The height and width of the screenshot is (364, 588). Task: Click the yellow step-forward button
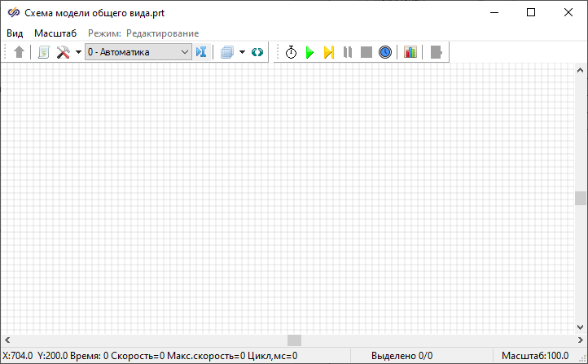pyautogui.click(x=328, y=52)
